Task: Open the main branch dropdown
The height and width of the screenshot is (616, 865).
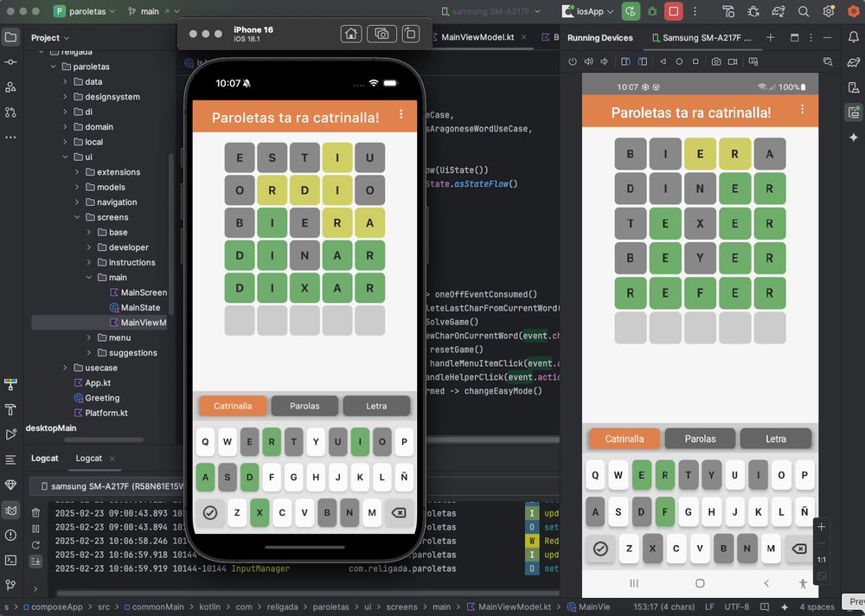Action: (x=153, y=11)
